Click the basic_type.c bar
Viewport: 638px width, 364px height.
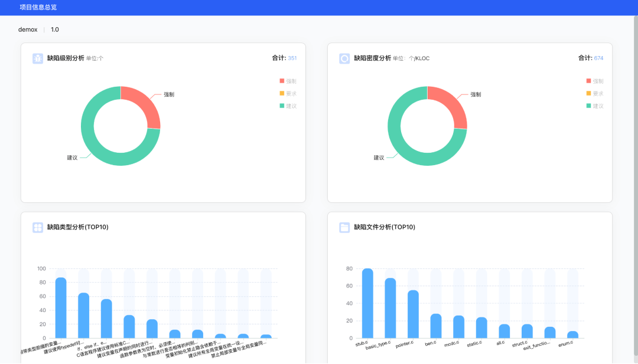click(x=390, y=308)
